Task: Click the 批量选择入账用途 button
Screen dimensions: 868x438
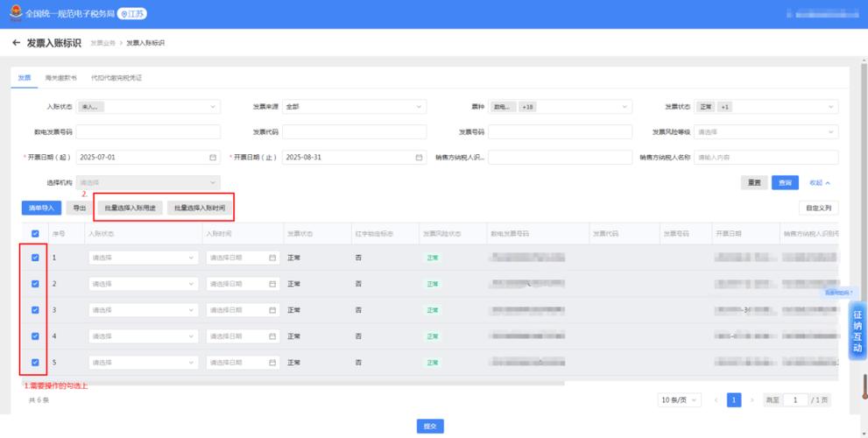Action: (x=131, y=208)
